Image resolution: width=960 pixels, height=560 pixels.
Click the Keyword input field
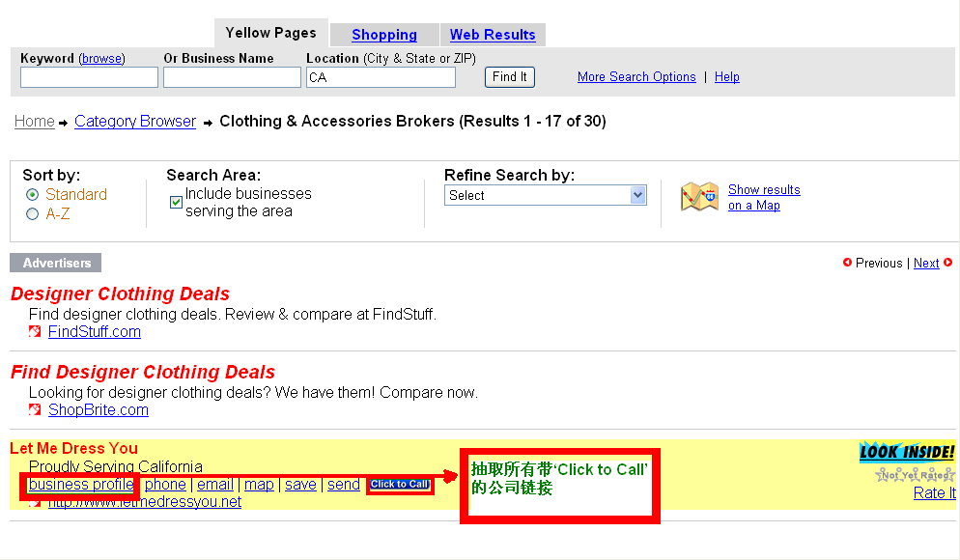pyautogui.click(x=89, y=77)
